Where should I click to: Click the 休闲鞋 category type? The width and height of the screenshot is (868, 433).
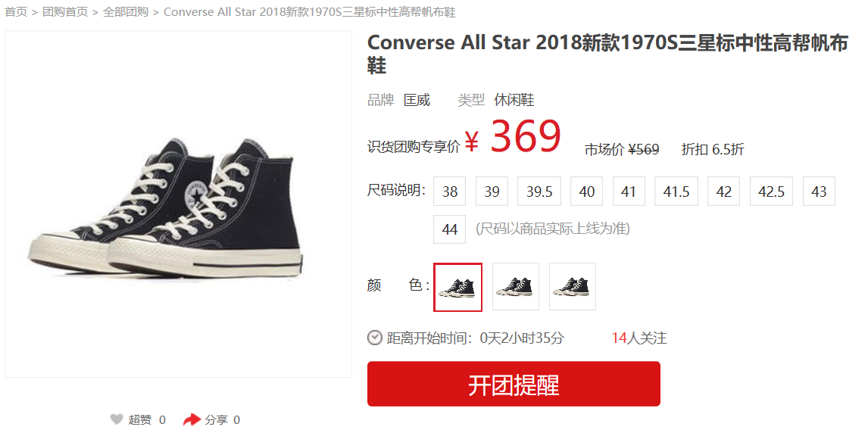514,100
